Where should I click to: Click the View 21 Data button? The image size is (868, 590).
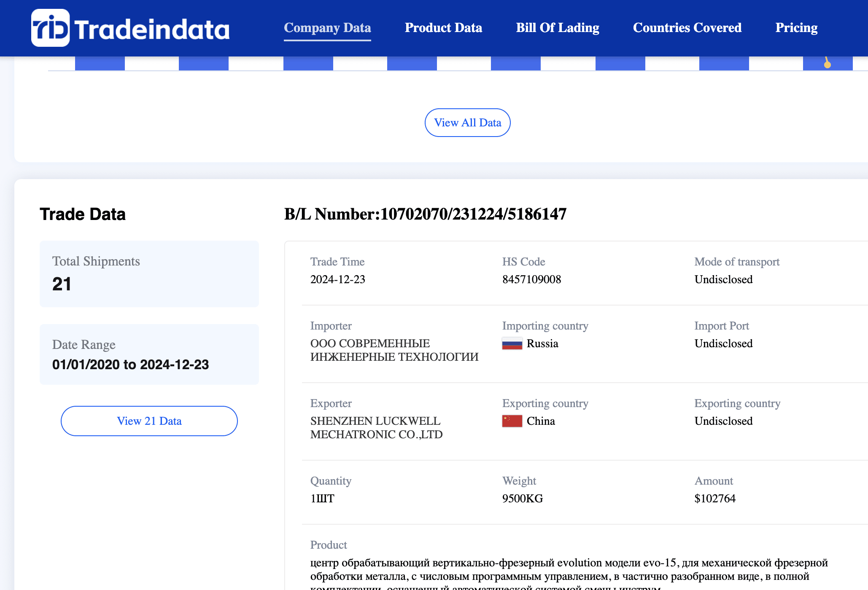point(149,421)
